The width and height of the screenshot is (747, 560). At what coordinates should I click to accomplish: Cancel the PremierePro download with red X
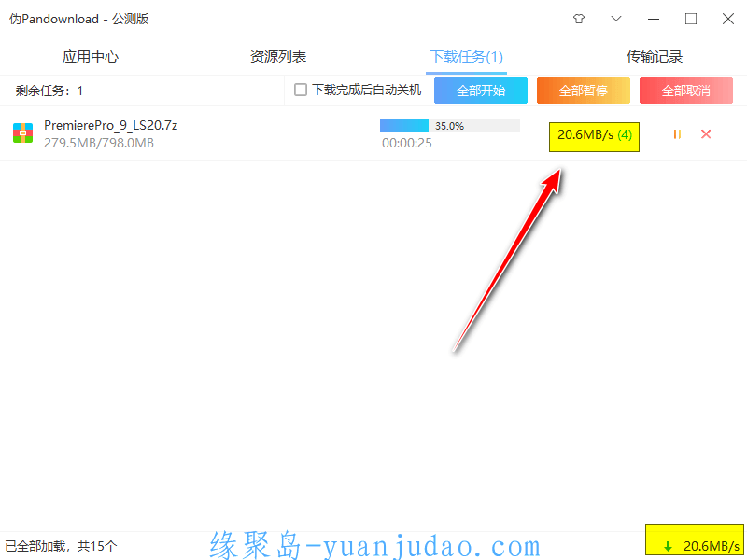(x=706, y=134)
